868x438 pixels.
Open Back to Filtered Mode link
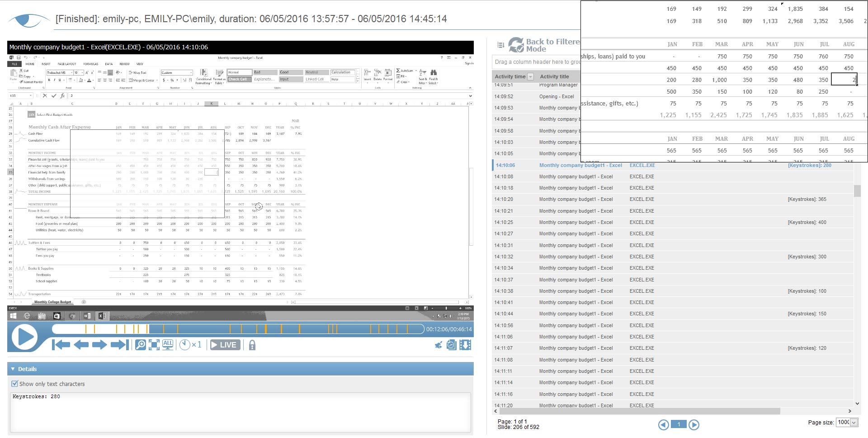coord(552,45)
